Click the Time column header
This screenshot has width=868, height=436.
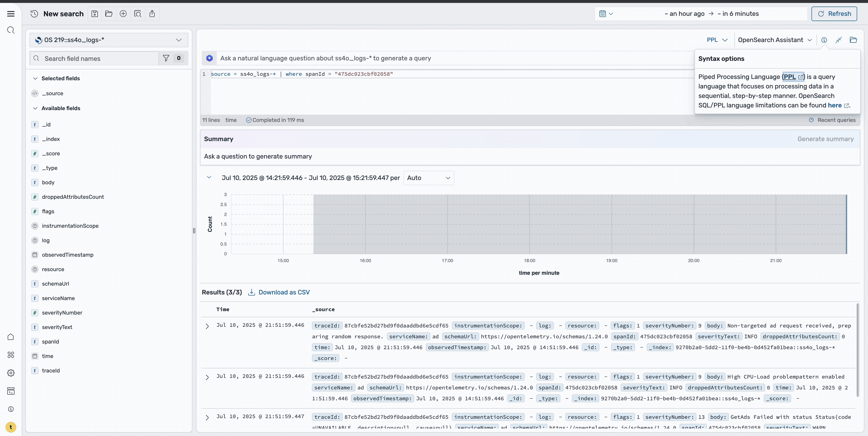coord(223,310)
